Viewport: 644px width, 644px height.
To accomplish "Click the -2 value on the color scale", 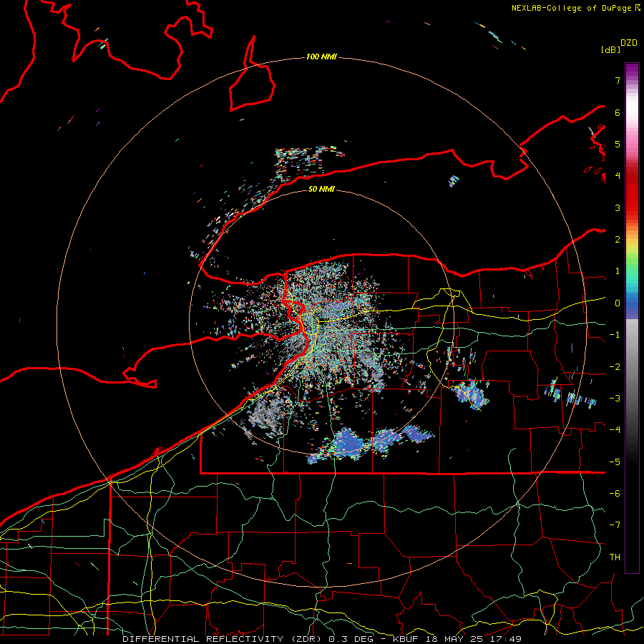I will pos(615,367).
